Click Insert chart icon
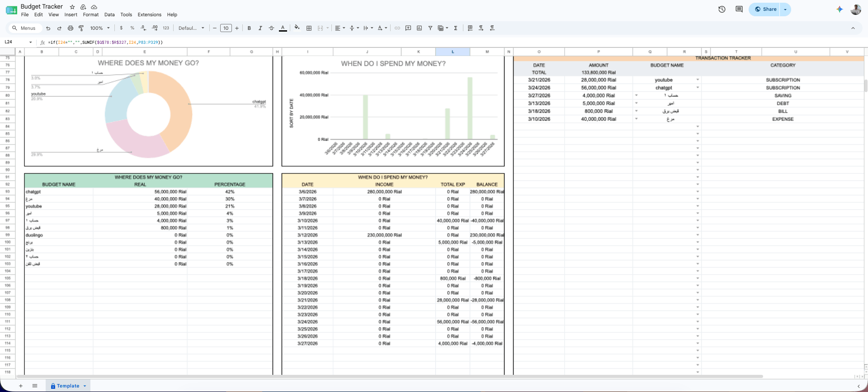Screen dimensions: 868x392 419,28
